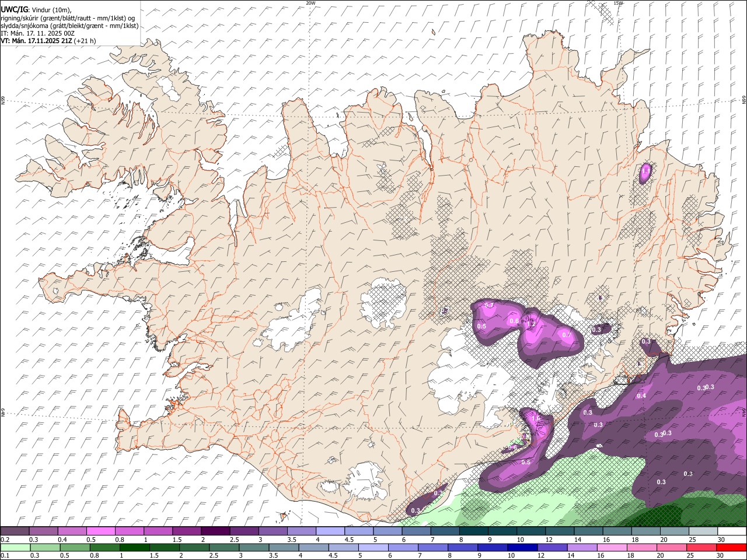Select the bright red 30 swatch in lower legend row

pyautogui.click(x=732, y=547)
